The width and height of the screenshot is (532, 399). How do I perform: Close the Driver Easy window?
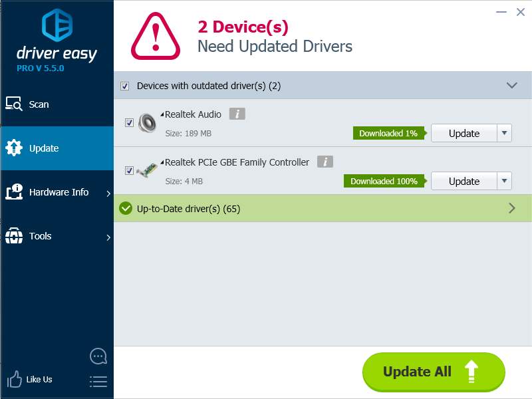coord(521,12)
